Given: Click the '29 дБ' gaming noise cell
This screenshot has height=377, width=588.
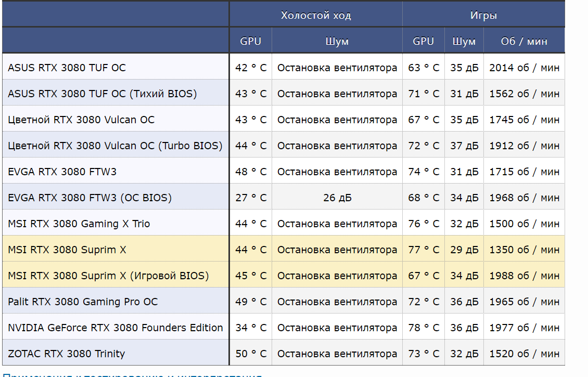Looking at the screenshot, I should coord(464,250).
